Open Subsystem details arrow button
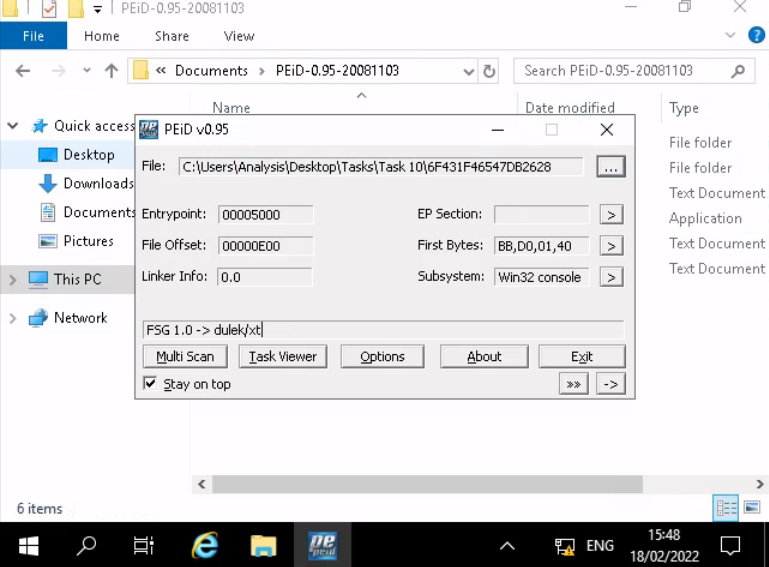 tap(611, 277)
